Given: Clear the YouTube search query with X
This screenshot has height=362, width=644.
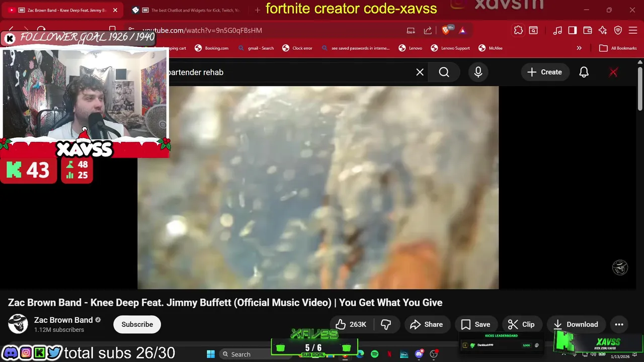Looking at the screenshot, I should tap(420, 72).
